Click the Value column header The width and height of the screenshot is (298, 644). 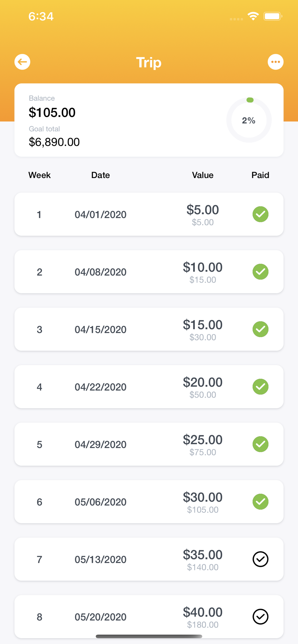203,175
